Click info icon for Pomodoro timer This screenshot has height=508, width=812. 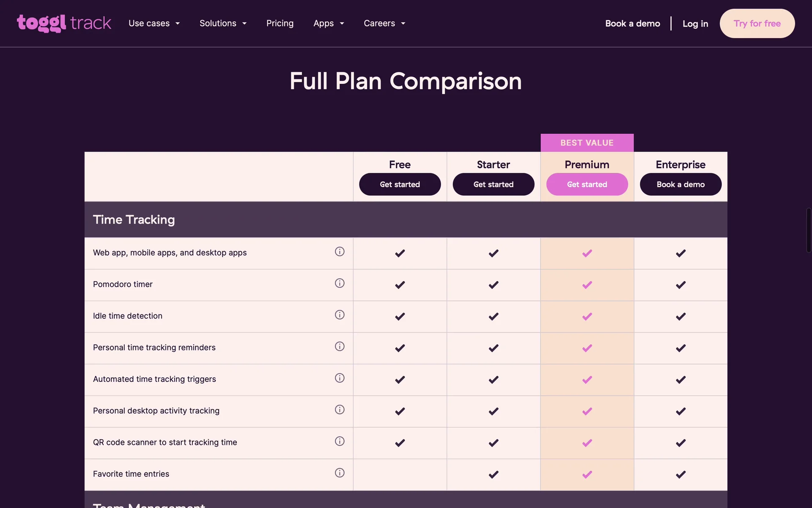pos(340,283)
